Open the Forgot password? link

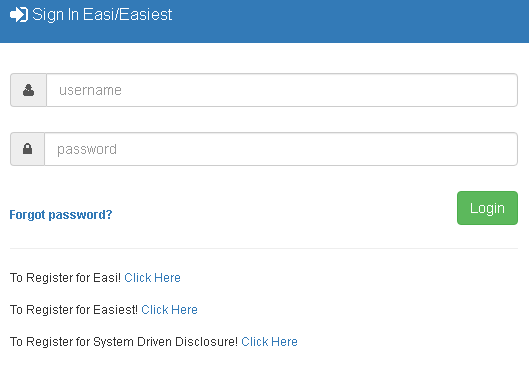point(61,215)
